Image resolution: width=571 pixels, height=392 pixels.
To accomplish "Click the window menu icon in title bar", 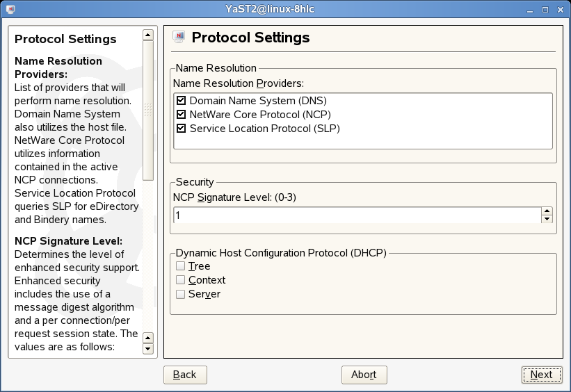I will [x=7, y=10].
